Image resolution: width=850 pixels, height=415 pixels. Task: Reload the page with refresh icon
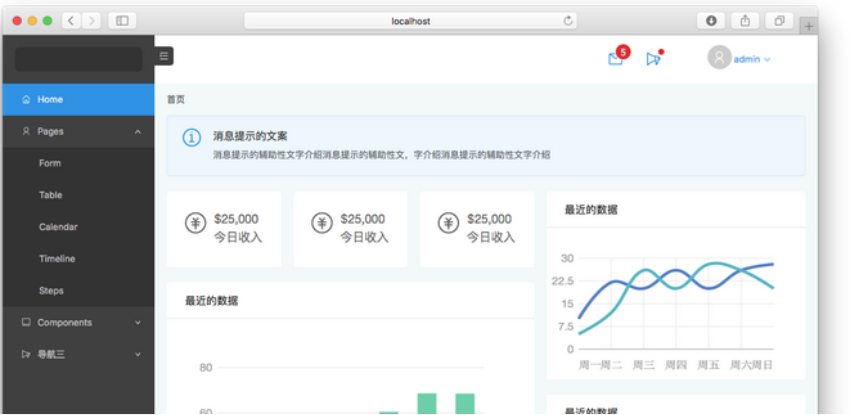tap(568, 21)
